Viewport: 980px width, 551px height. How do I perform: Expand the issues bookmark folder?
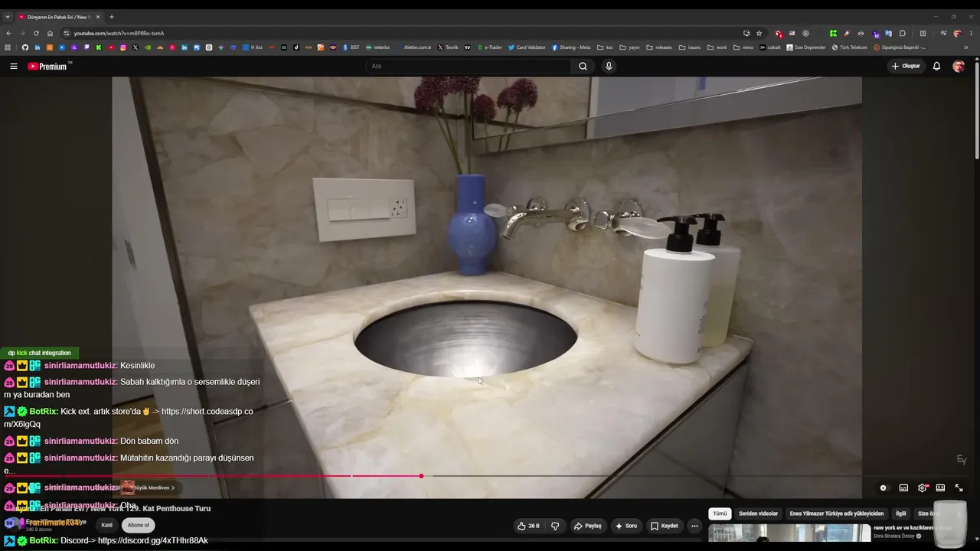[690, 47]
